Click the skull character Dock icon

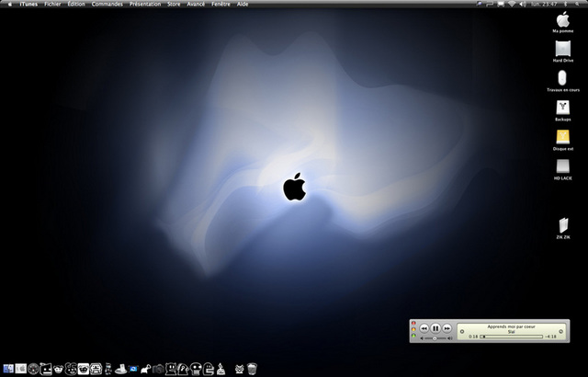pyautogui.click(x=196, y=369)
